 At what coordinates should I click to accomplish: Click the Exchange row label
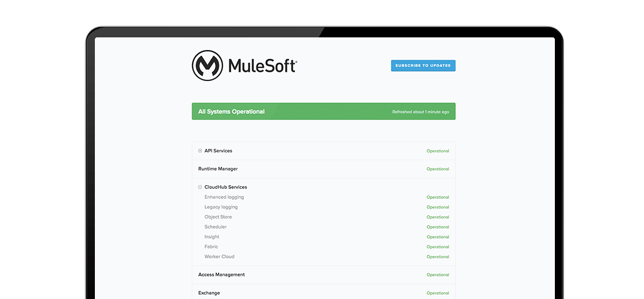click(209, 293)
